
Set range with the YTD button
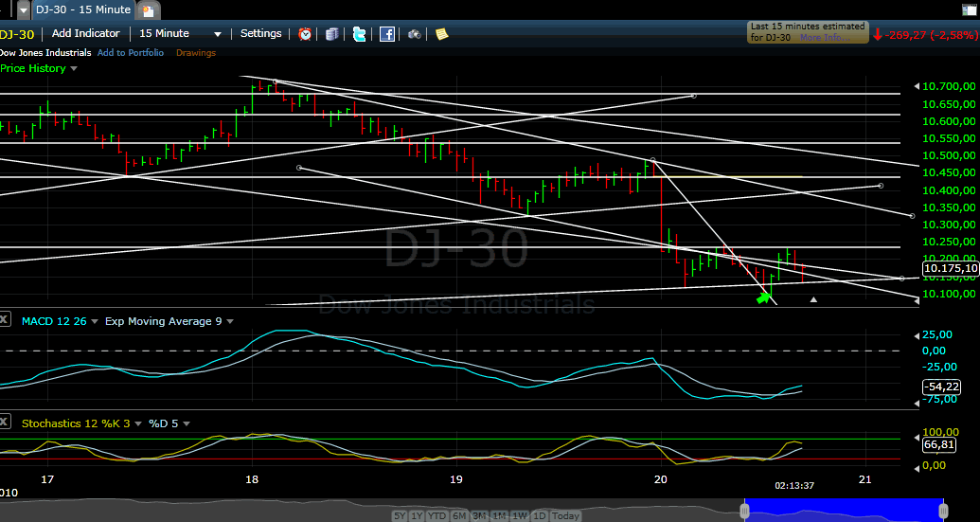pyautogui.click(x=437, y=515)
